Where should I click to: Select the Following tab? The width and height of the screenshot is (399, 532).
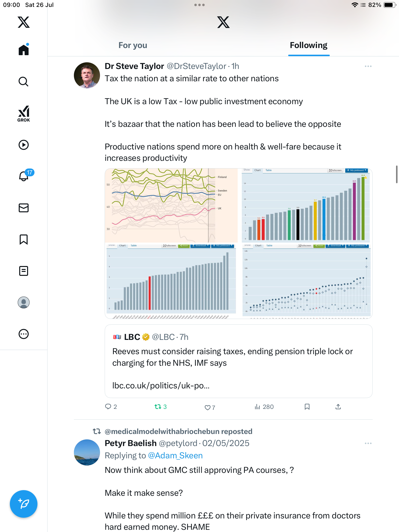(x=309, y=45)
